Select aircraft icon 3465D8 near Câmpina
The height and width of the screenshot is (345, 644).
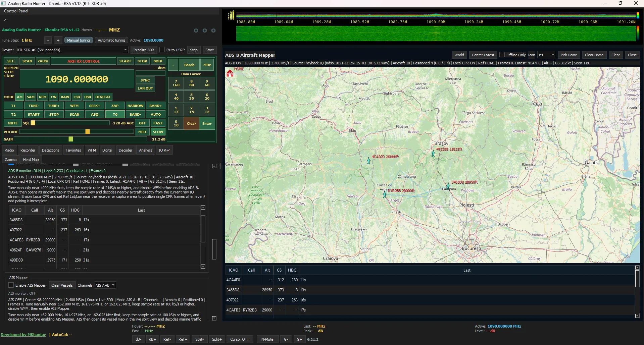click(448, 186)
